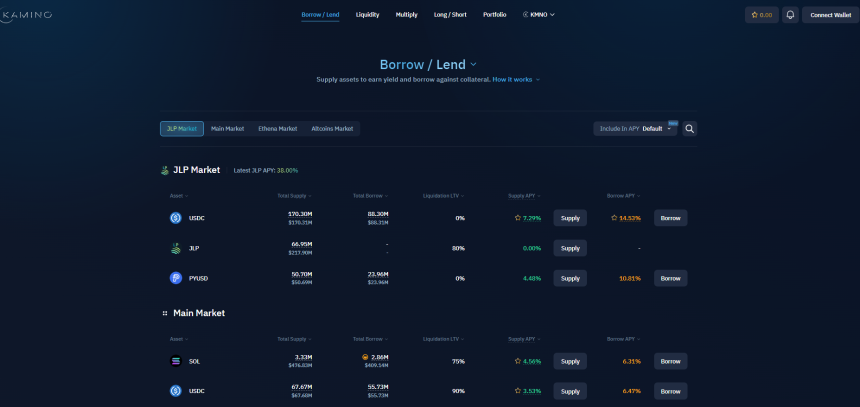Click the 23.96M PYUSD total borrow value
The width and height of the screenshot is (860, 407).
pos(378,274)
